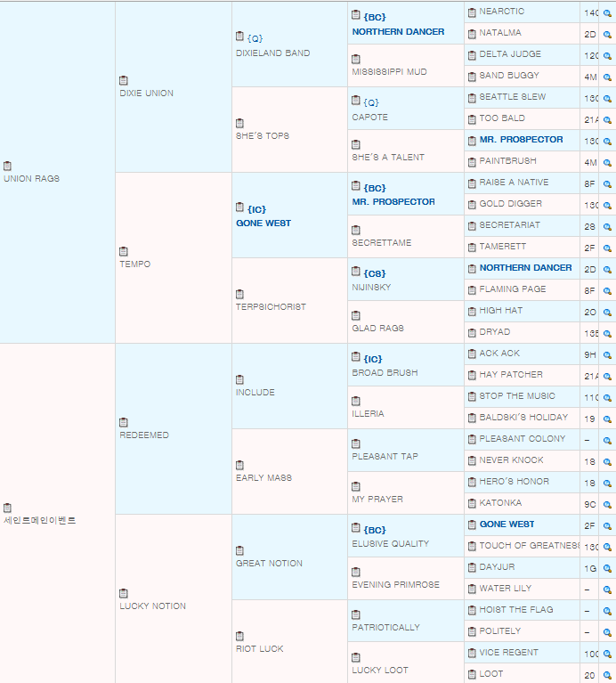Image resolution: width=616 pixels, height=683 pixels.
Task: Select MY PRAYER entry
Action: point(377,500)
